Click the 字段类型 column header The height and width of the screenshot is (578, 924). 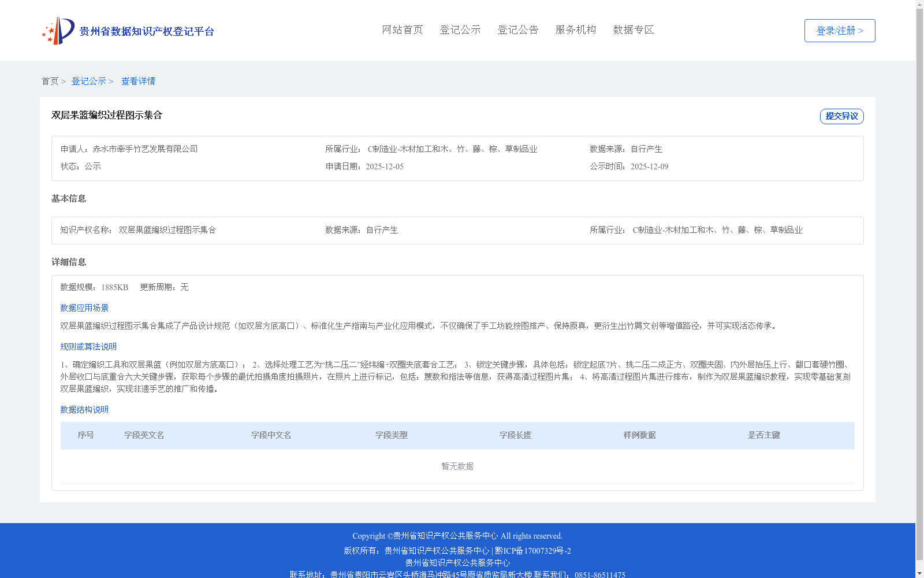392,435
